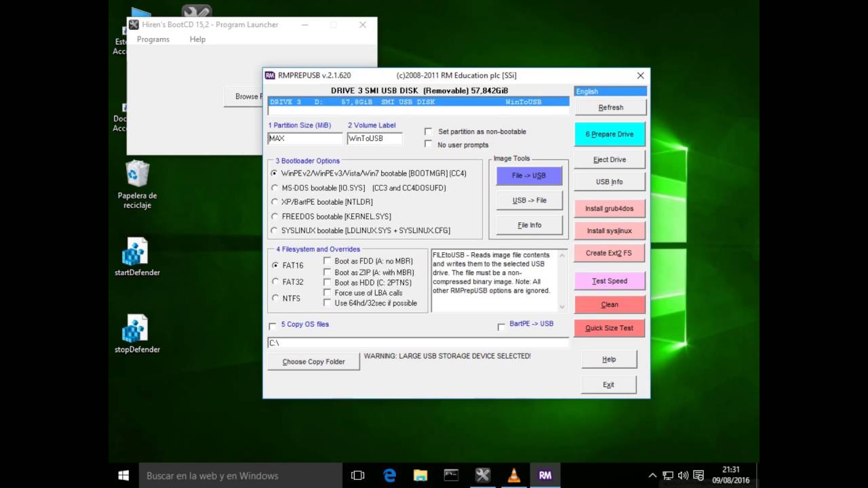Select the DRIVE 3 SMI USB DISK row
868x488 pixels.
[418, 102]
